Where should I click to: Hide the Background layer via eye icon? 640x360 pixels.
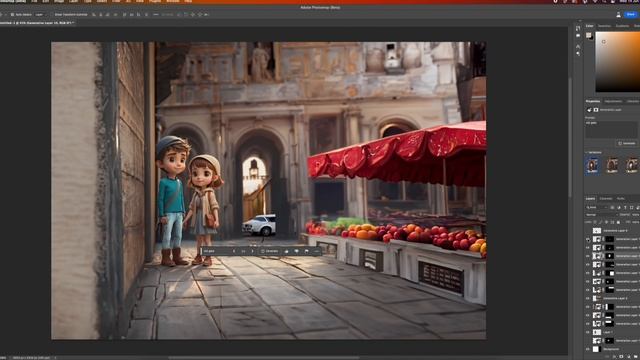(588, 349)
